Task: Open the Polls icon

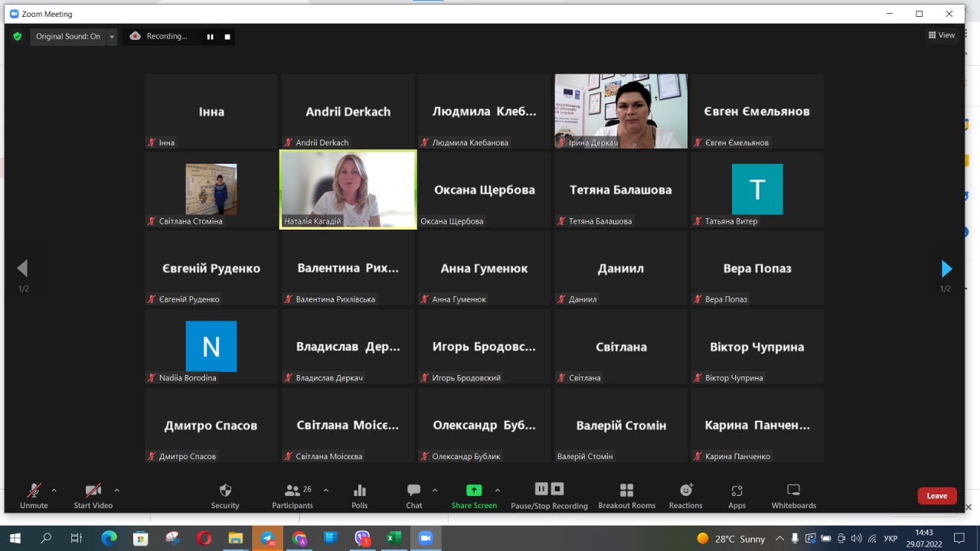Action: click(360, 491)
